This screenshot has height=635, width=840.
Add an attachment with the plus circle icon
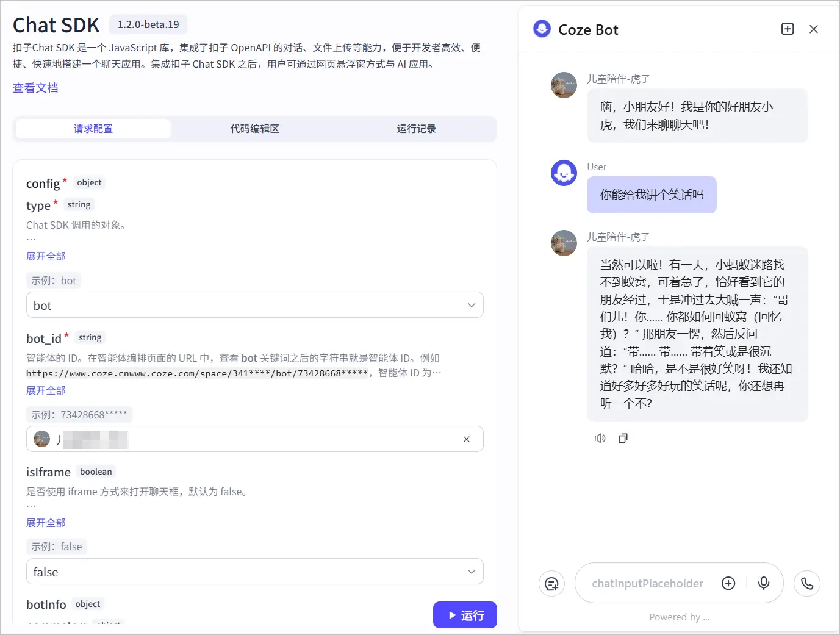728,584
